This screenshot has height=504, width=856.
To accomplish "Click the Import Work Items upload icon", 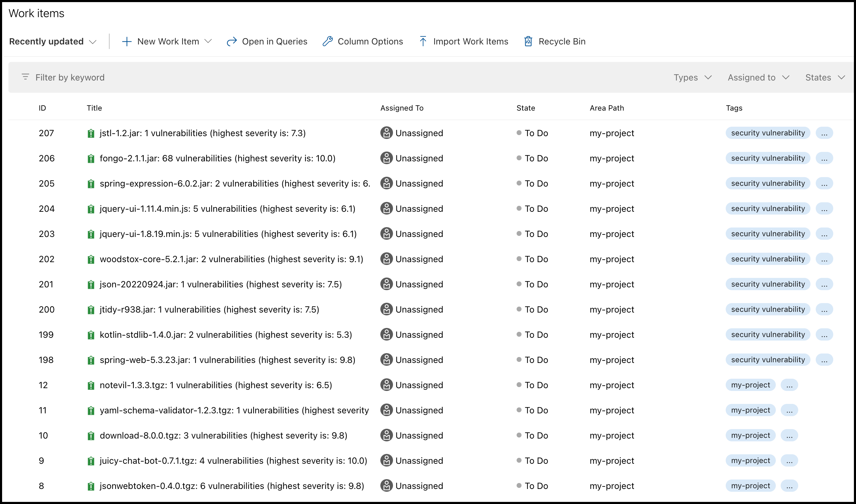I will (x=423, y=41).
